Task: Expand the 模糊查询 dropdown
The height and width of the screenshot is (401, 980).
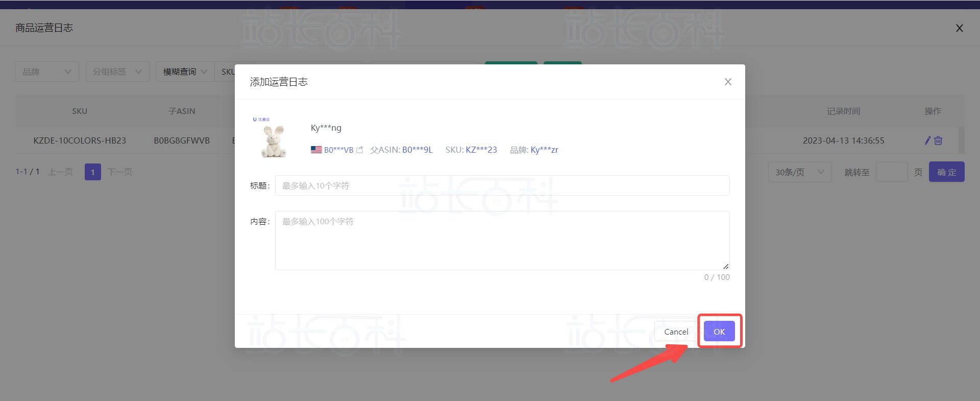Action: (185, 72)
